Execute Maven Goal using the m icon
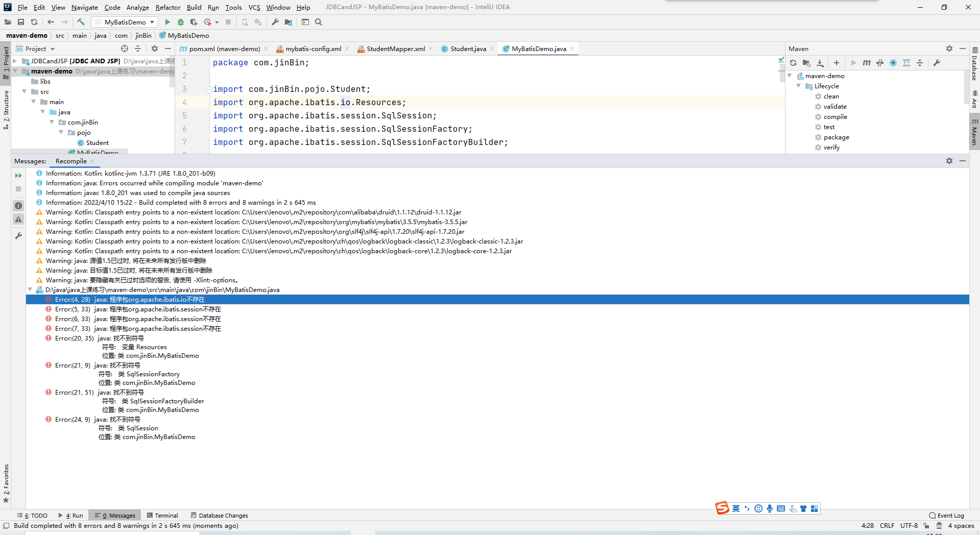This screenshot has height=535, width=980. click(x=866, y=63)
